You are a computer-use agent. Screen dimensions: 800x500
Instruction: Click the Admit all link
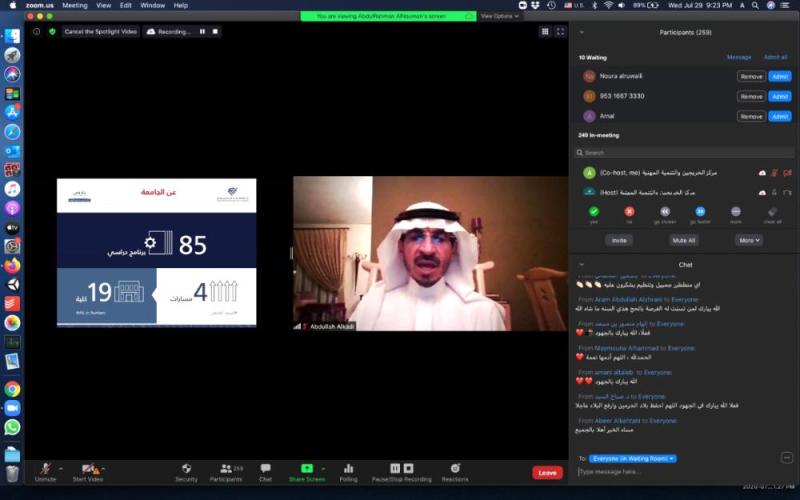(x=776, y=57)
